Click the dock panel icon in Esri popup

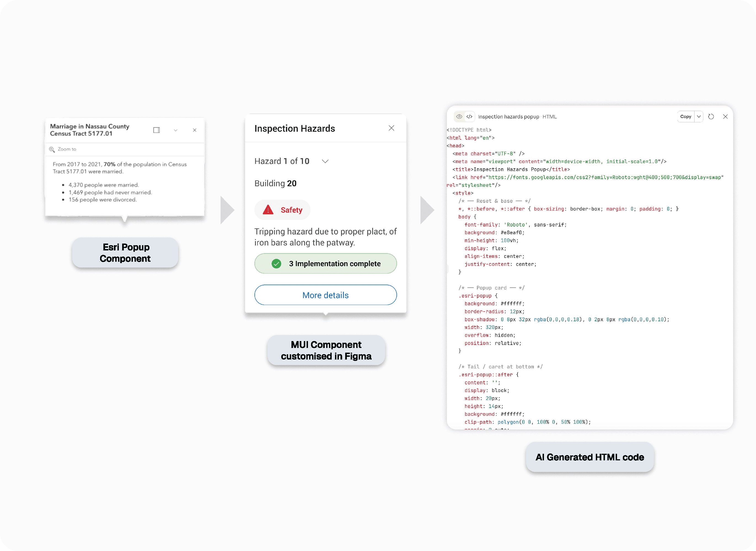(156, 130)
